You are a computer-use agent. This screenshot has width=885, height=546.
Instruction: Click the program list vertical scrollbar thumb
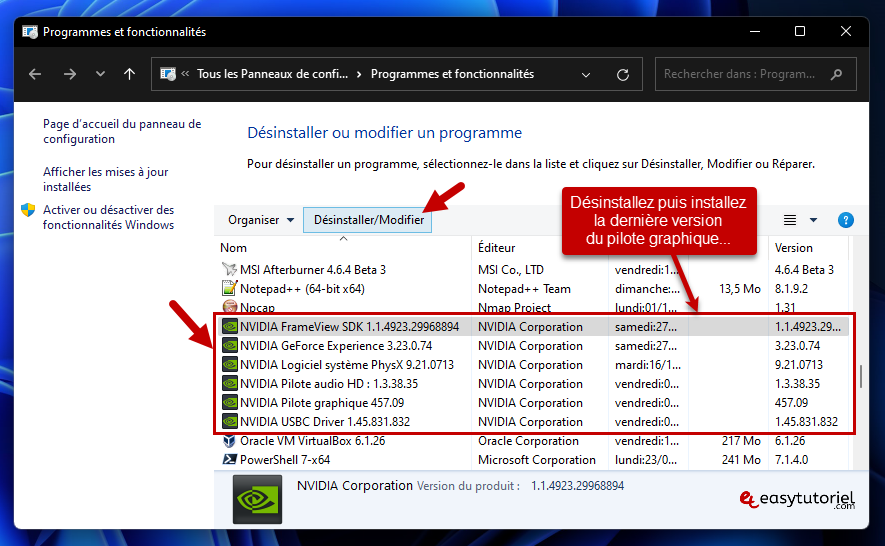861,376
